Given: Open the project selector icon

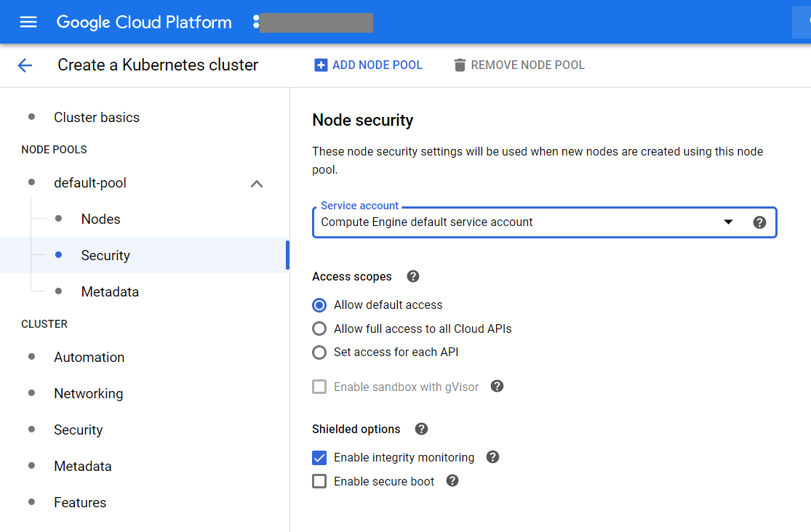Looking at the screenshot, I should (x=255, y=22).
